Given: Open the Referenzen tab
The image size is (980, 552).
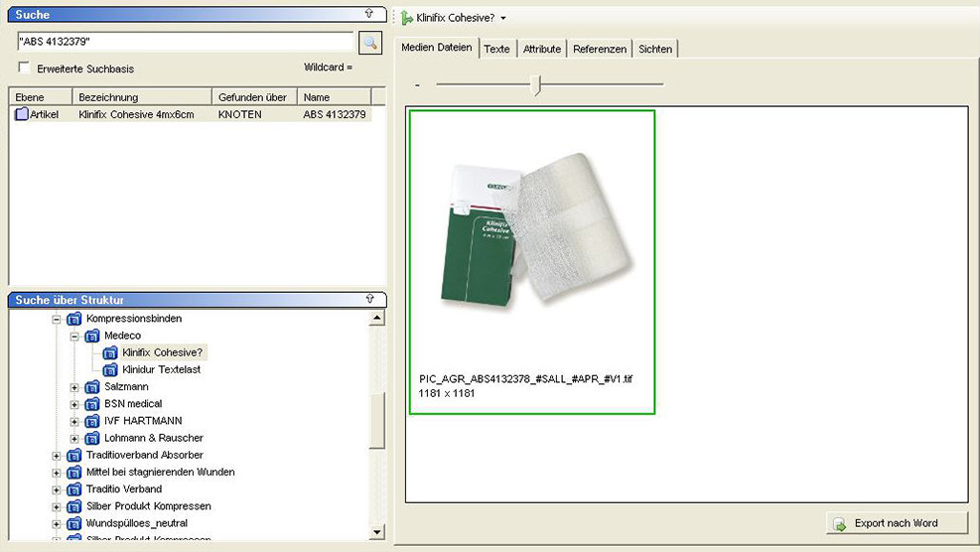Looking at the screenshot, I should pyautogui.click(x=600, y=49).
